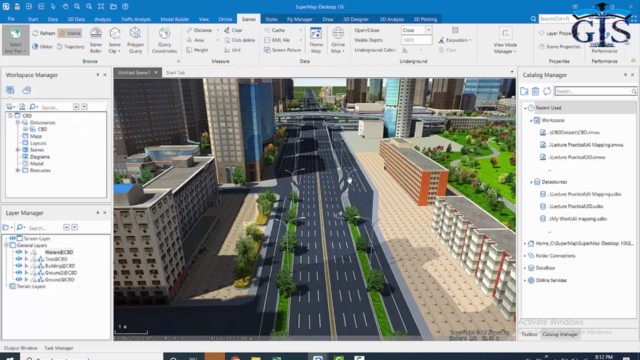Open the measure Unit settings
640x360 pixels.
tap(232, 50)
